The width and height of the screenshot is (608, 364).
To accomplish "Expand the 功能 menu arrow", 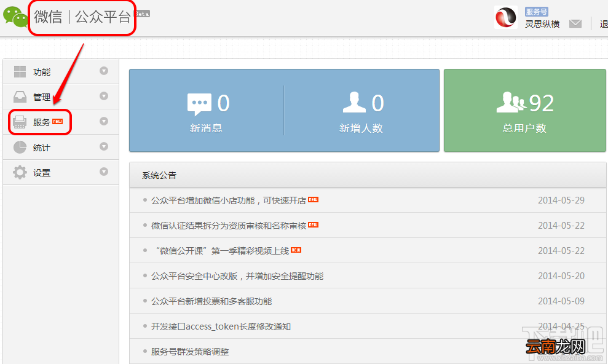I will tap(103, 71).
